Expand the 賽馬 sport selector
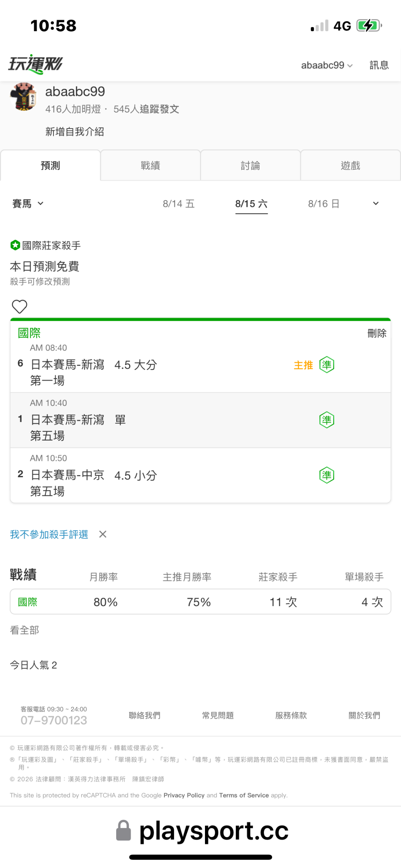The height and width of the screenshot is (868, 401). (x=28, y=204)
